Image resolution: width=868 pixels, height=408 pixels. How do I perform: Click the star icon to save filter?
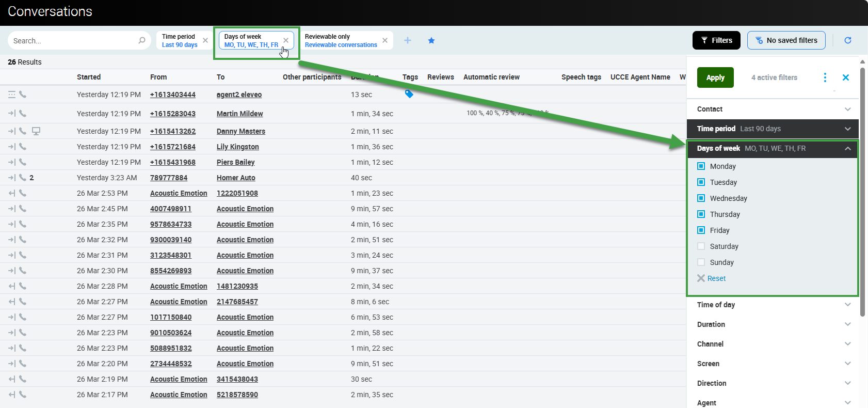431,40
